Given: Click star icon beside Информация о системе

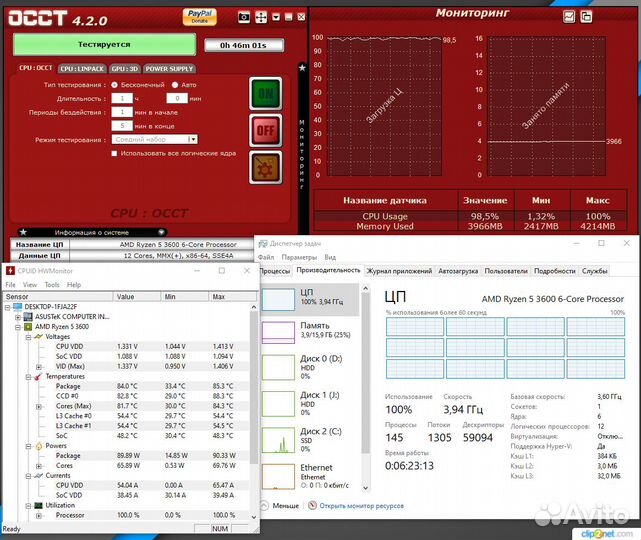Looking at the screenshot, I should [x=24, y=232].
